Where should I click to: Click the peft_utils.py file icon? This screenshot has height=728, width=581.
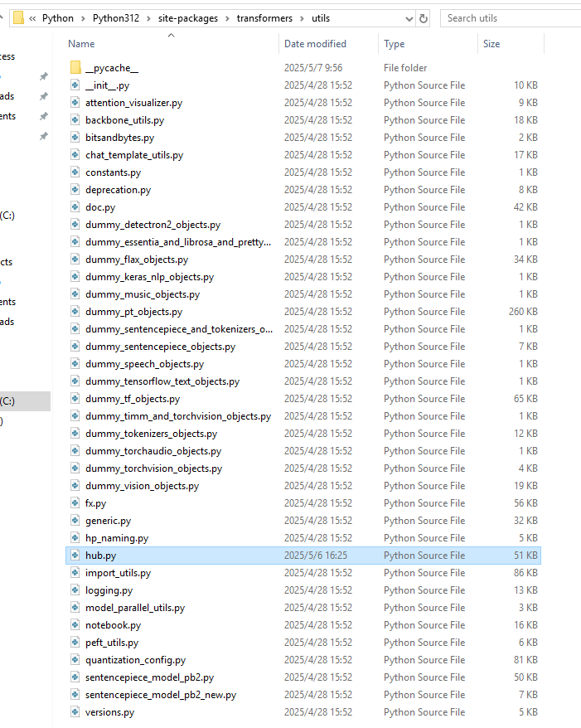75,642
